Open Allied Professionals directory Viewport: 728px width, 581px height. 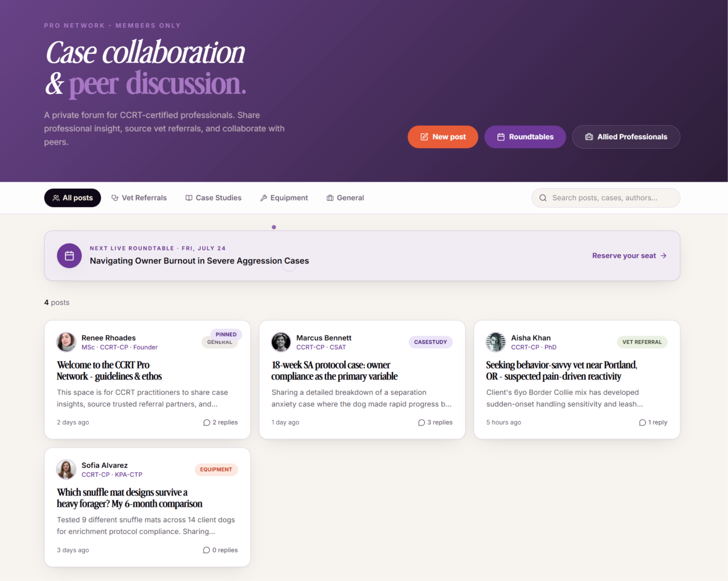pyautogui.click(x=626, y=137)
